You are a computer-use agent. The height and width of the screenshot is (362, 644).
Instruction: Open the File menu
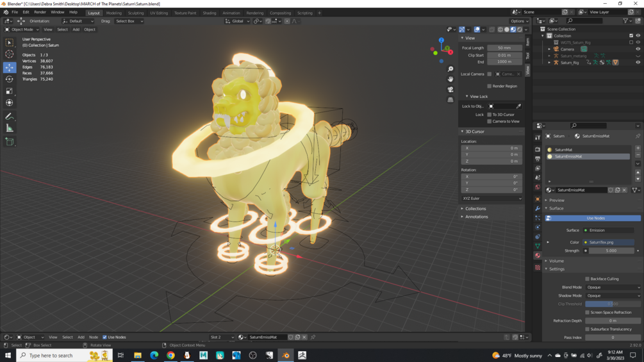(15, 12)
